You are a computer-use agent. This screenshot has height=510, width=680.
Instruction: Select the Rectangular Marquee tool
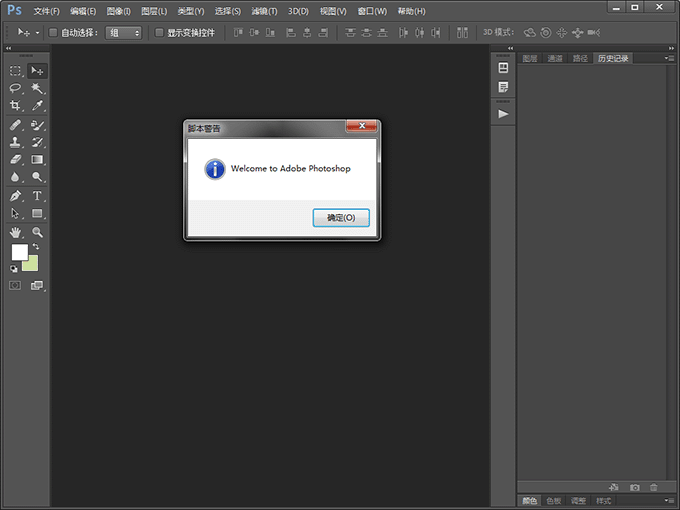tap(15, 71)
